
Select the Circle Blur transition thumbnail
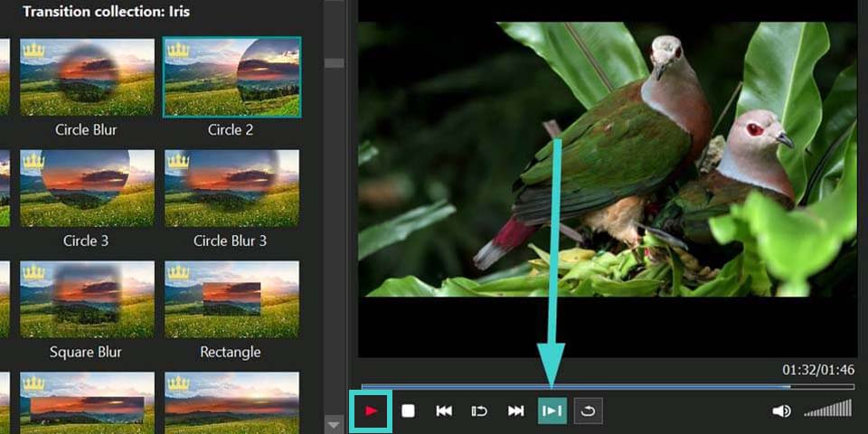pos(88,77)
